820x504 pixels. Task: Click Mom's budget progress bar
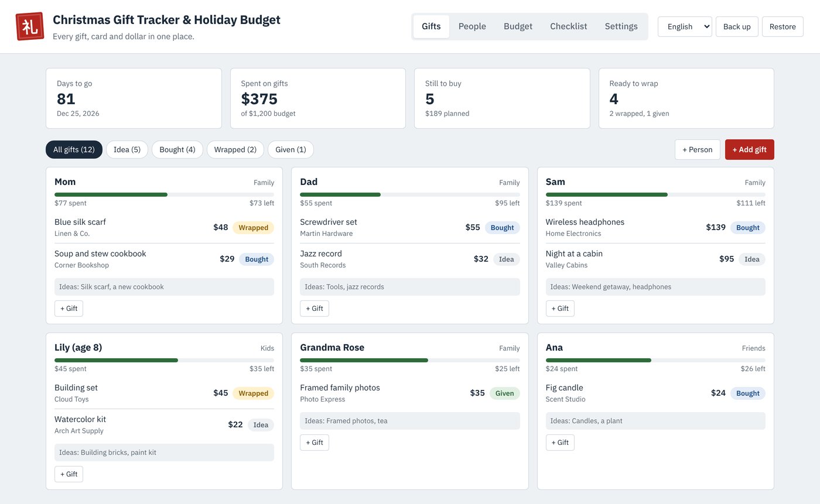tap(164, 194)
